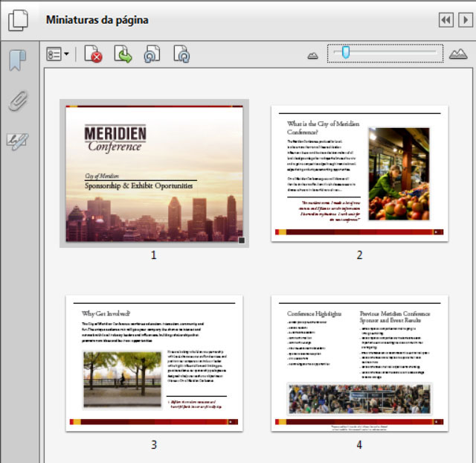The image size is (476, 463).
Task: Enlarge thumbnails with large mountain icon
Action: (458, 54)
